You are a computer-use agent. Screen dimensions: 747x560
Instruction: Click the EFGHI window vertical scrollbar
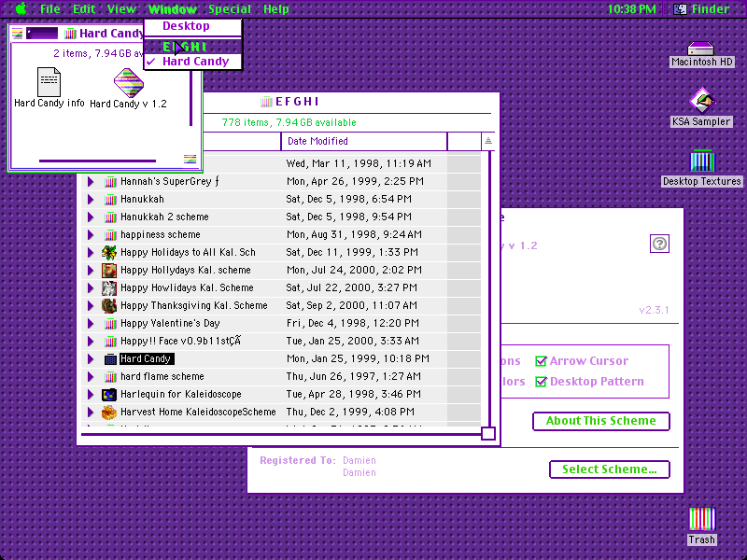coord(488,288)
